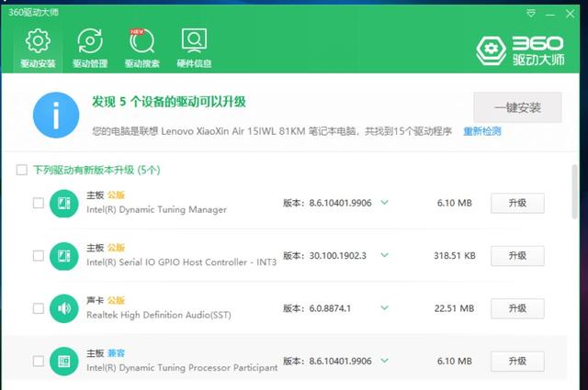588x390 pixels.
Task: Expand version dropdown next to 30.100.1902.3
Action: click(x=384, y=255)
